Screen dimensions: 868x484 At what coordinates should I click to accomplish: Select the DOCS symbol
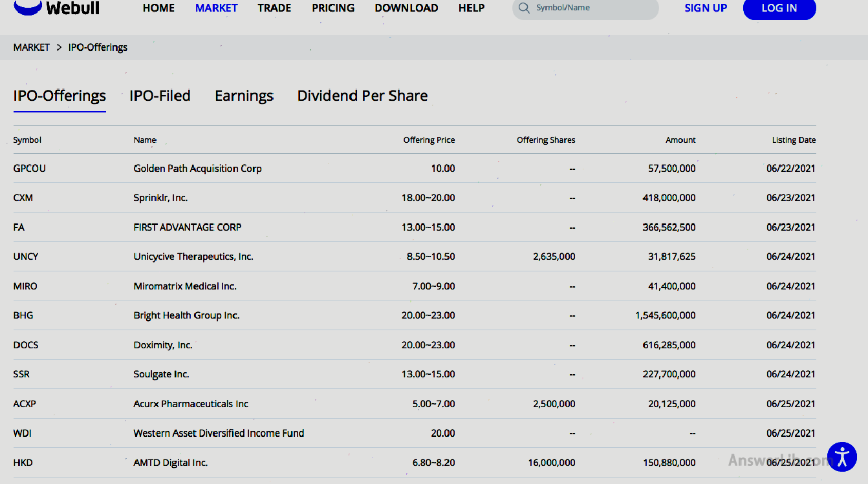pyautogui.click(x=26, y=345)
